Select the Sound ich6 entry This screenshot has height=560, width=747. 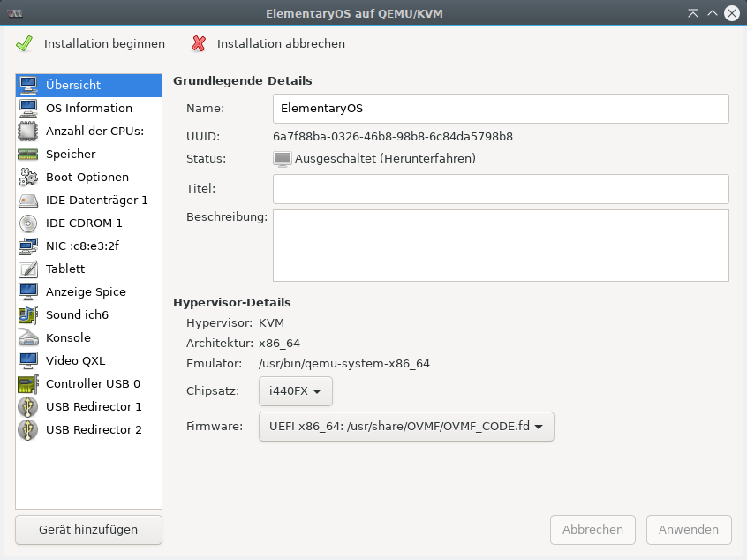pyautogui.click(x=88, y=314)
